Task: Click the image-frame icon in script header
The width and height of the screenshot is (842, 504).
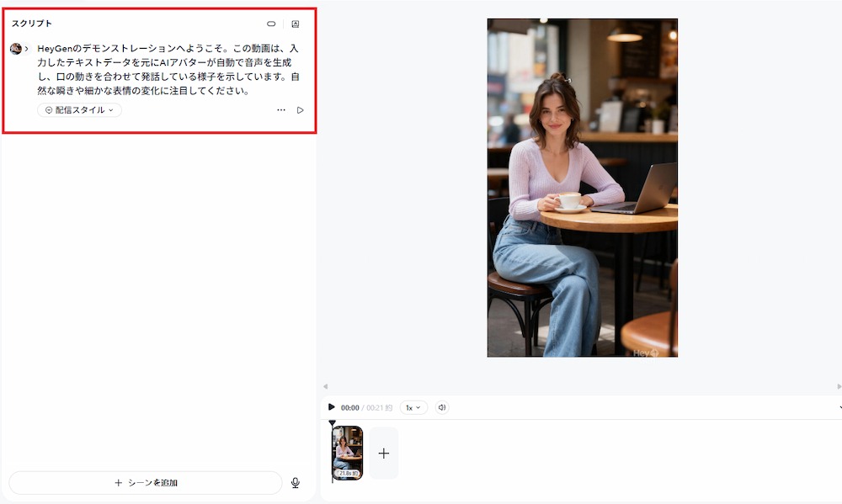Action: 296,24
